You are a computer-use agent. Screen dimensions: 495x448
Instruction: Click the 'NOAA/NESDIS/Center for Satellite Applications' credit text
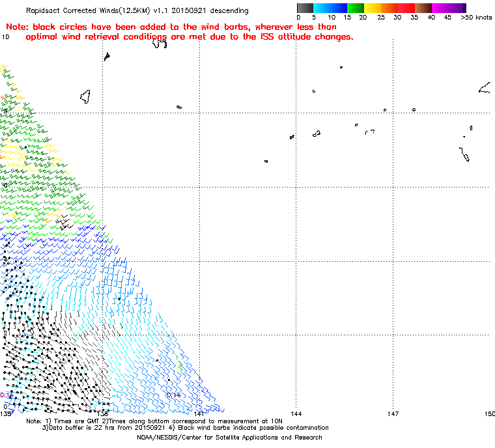tap(229, 438)
